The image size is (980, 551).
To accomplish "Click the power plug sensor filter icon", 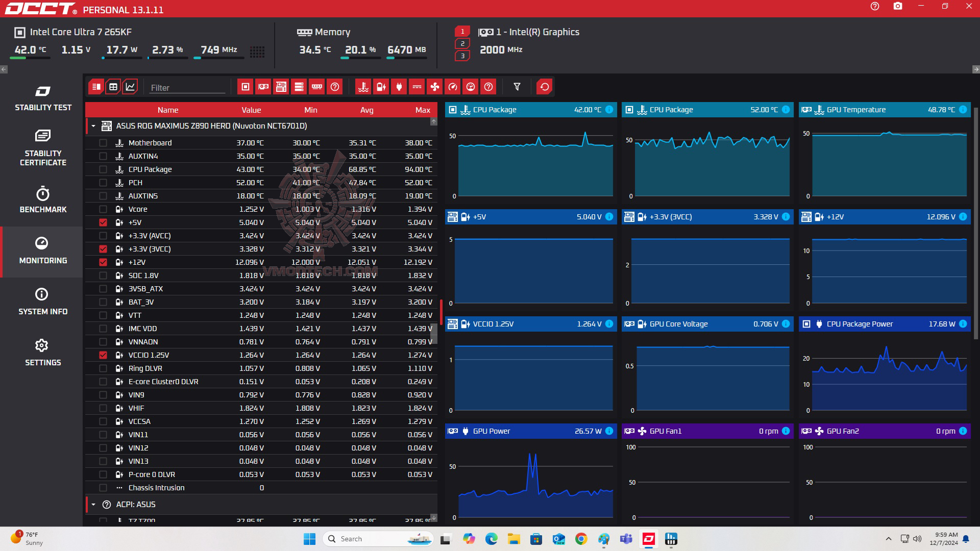I will (399, 87).
